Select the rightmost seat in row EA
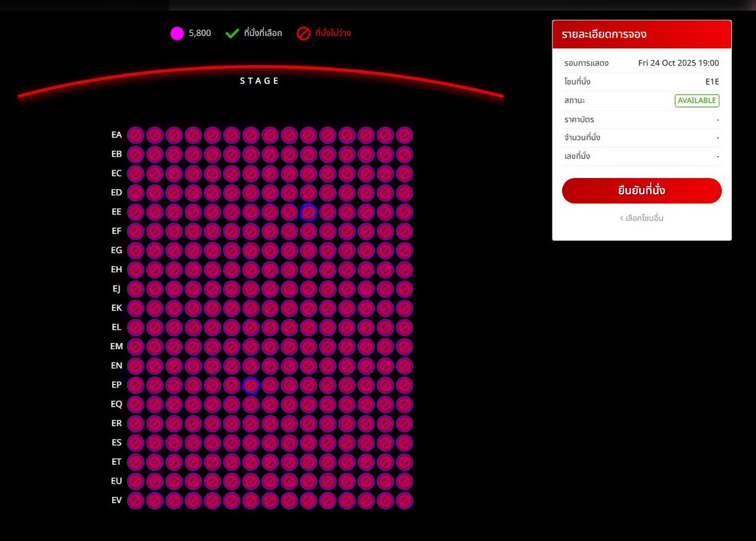Screen dimensions: 756x541 [x=404, y=135]
